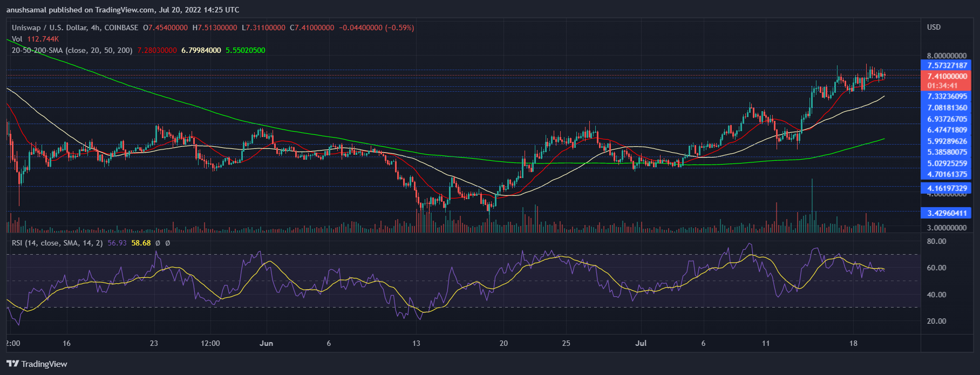Viewport: 980px width, 375px height.
Task: Click the high price value H7.51300000
Action: coord(215,28)
